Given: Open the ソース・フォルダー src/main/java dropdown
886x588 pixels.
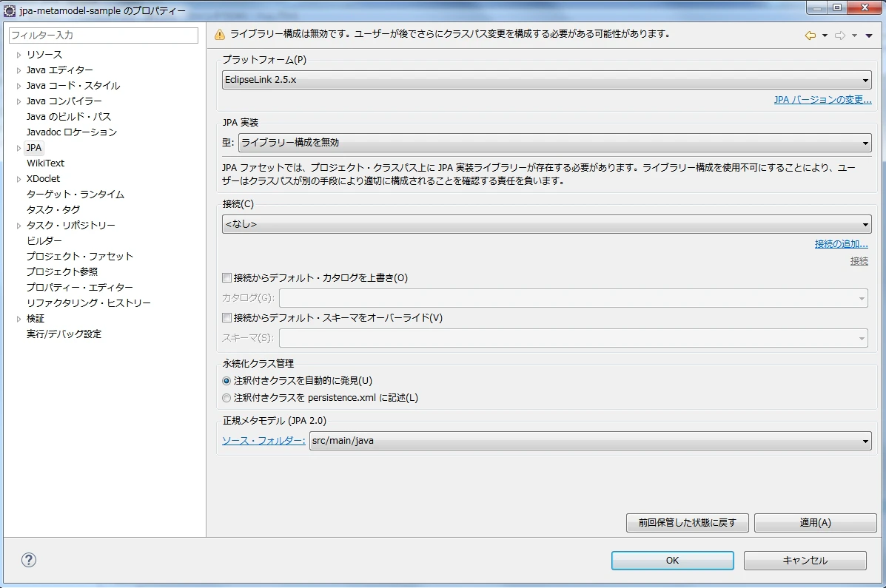Looking at the screenshot, I should [x=591, y=441].
